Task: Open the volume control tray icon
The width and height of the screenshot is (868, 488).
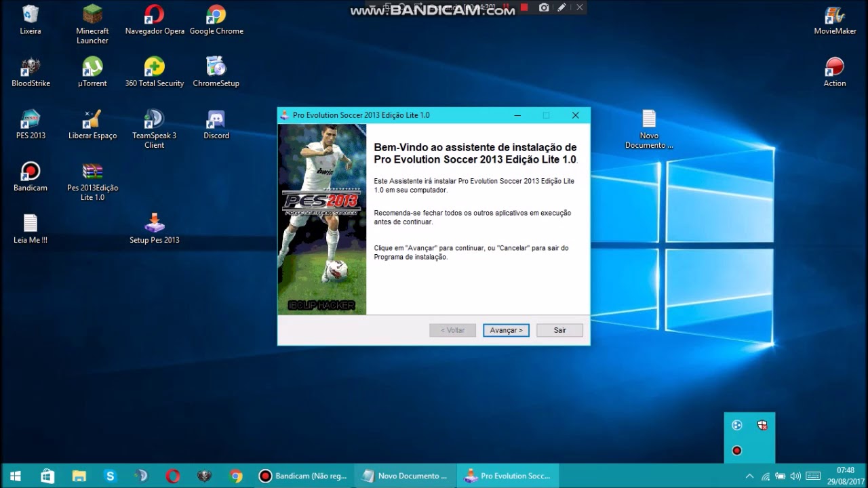Action: 795,476
